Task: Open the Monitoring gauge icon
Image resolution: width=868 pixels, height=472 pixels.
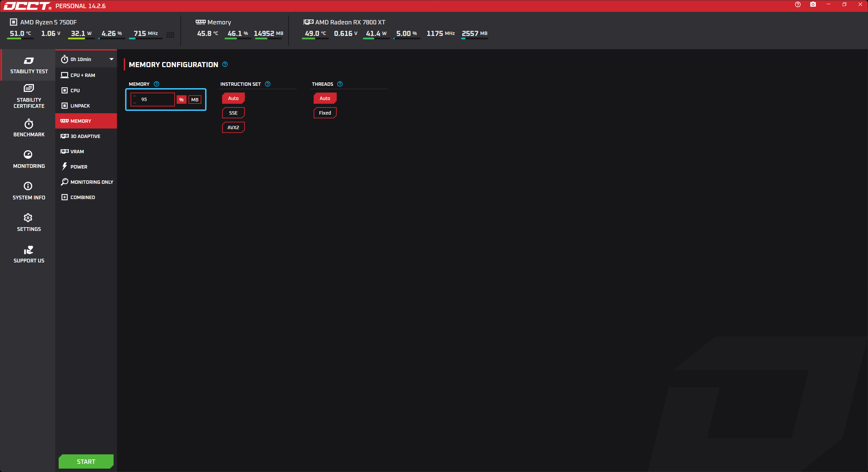Action: (x=28, y=155)
